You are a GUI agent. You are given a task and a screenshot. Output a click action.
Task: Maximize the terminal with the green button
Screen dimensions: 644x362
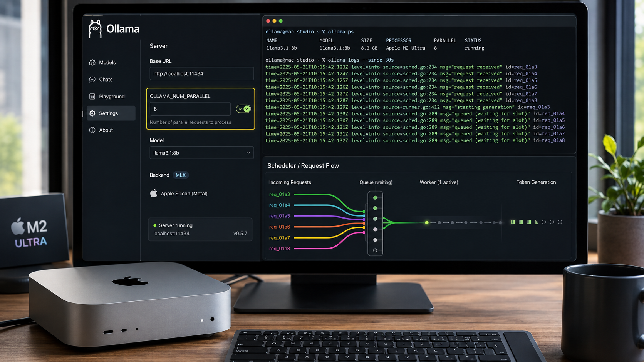click(281, 21)
